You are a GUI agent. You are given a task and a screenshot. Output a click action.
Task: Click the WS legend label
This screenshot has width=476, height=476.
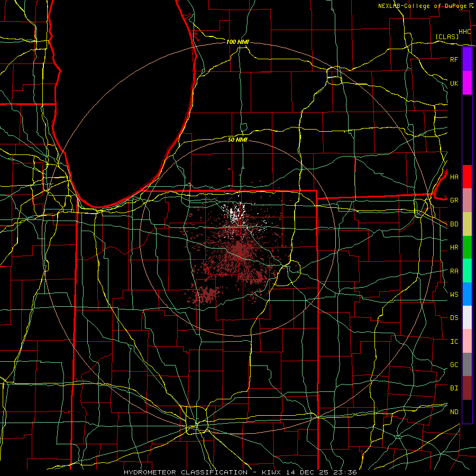click(x=454, y=294)
